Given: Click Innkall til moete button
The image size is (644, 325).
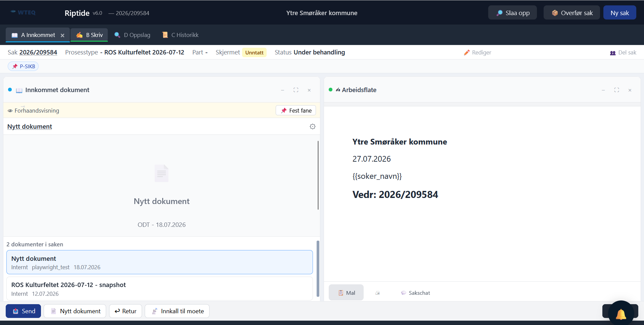Looking at the screenshot, I should (177, 311).
